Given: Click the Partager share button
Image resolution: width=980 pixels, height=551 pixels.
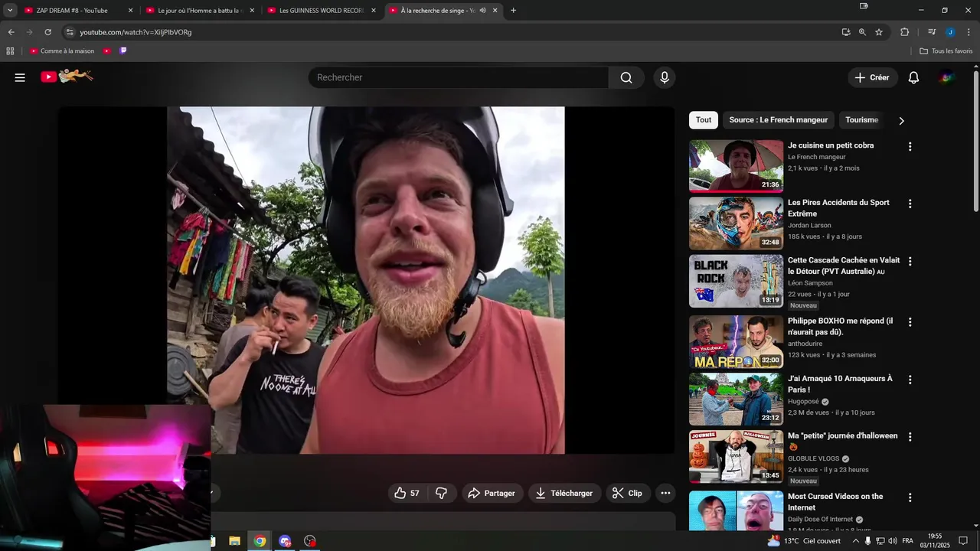Looking at the screenshot, I should pos(492,494).
